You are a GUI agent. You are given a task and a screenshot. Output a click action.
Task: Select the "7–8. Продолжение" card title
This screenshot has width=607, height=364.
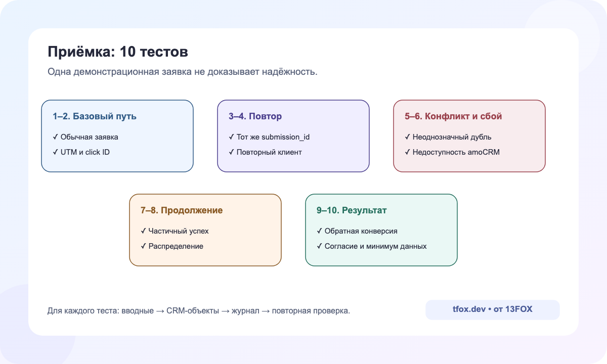pos(182,210)
